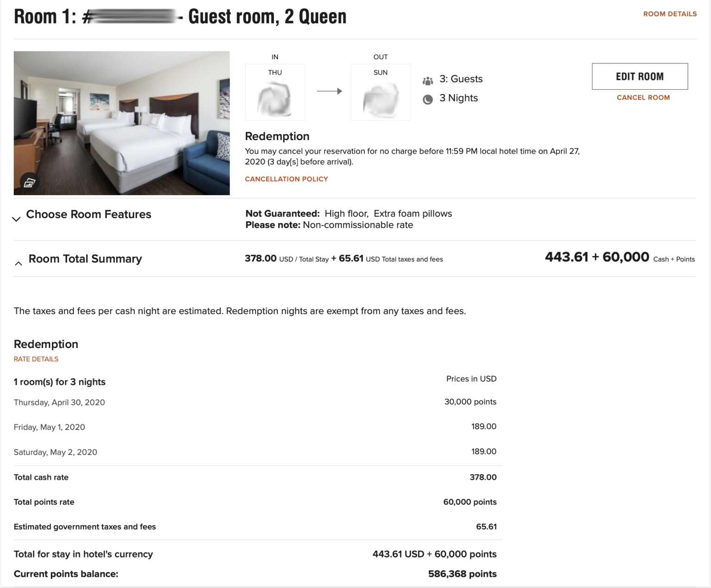Open ROOM DETAILS at top right
This screenshot has height=588, width=711.
pyautogui.click(x=670, y=14)
